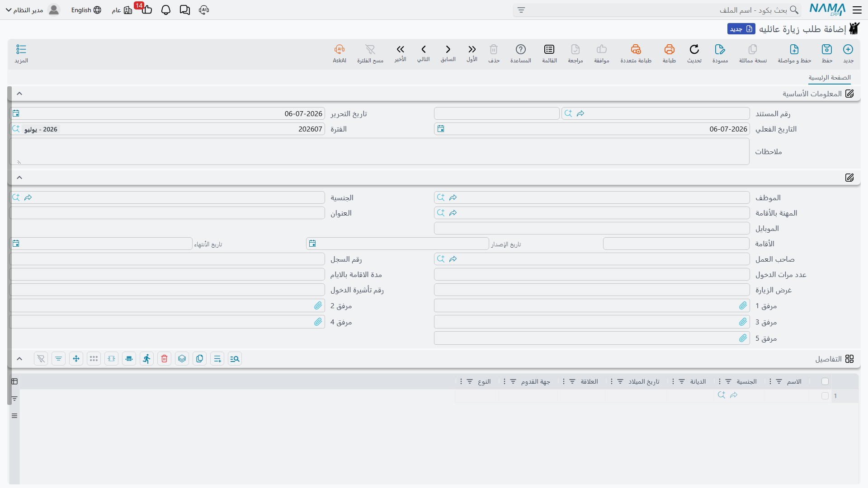Open search filter options in the top bar
Image resolution: width=868 pixels, height=488 pixels.
coord(521,10)
